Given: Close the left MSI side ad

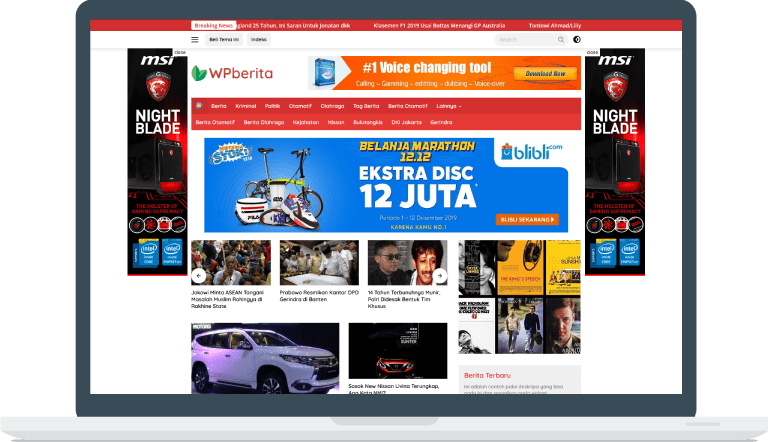Looking at the screenshot, I should click(179, 52).
